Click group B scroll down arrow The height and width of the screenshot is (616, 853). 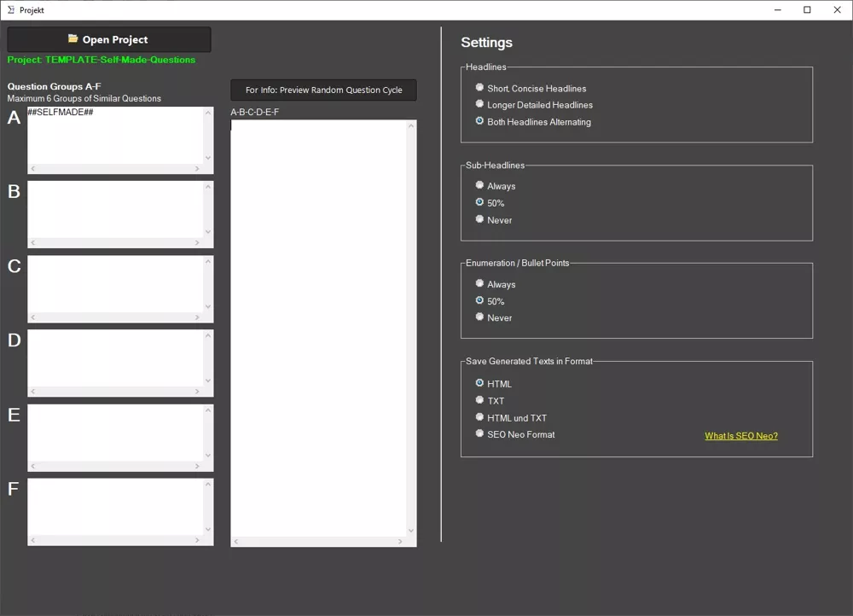click(x=208, y=232)
